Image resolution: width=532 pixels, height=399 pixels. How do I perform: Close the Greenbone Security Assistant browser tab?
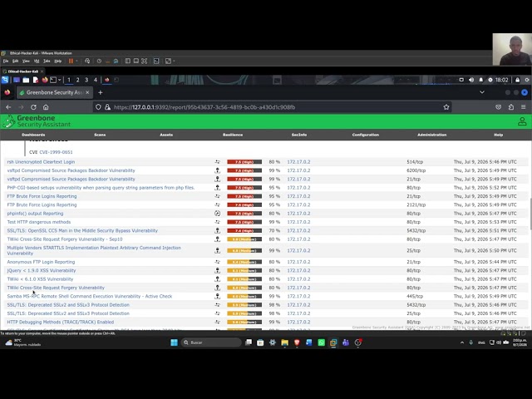pyautogui.click(x=87, y=92)
